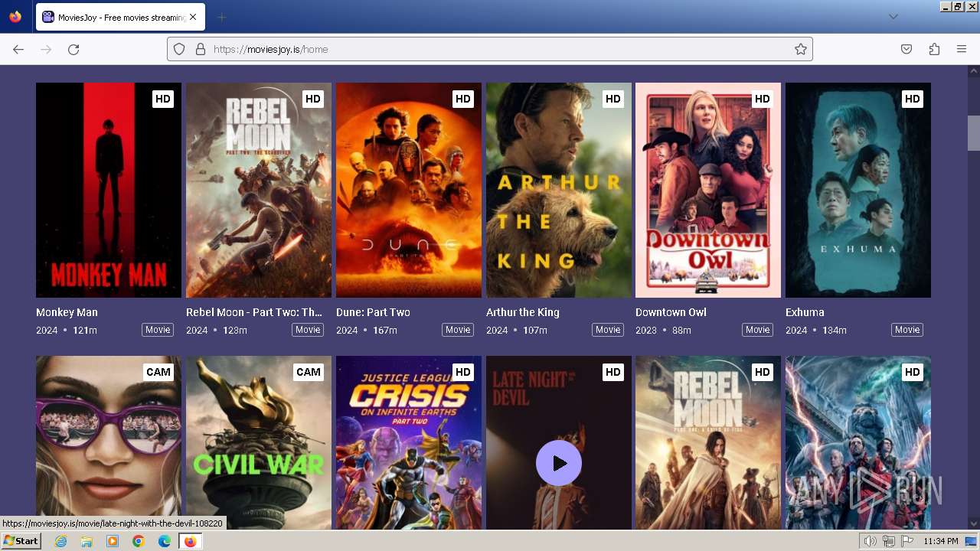Open the media player taskbar icon
This screenshot has width=980, height=551.
[113, 541]
